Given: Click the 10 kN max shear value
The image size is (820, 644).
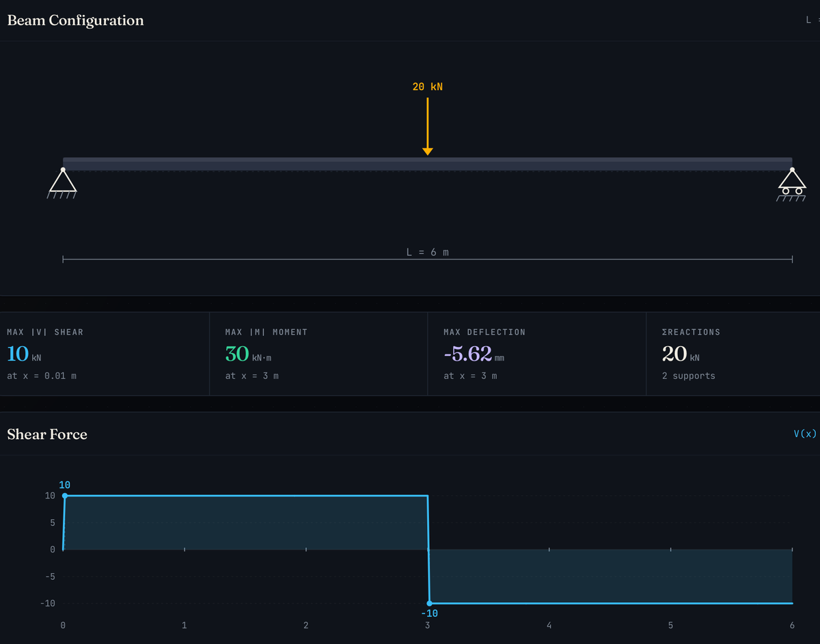Looking at the screenshot, I should pos(24,354).
